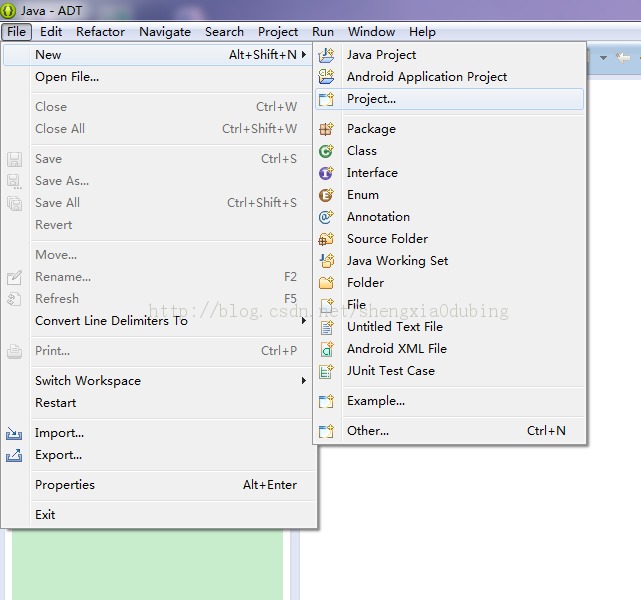641x600 pixels.
Task: Expand the New submenu arrow
Action: tap(304, 54)
